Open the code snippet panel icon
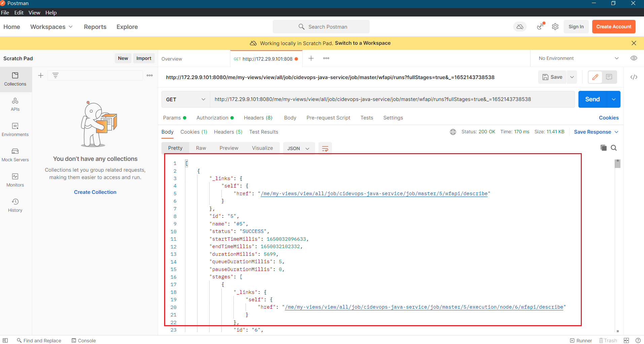This screenshot has width=644, height=344. [x=634, y=77]
